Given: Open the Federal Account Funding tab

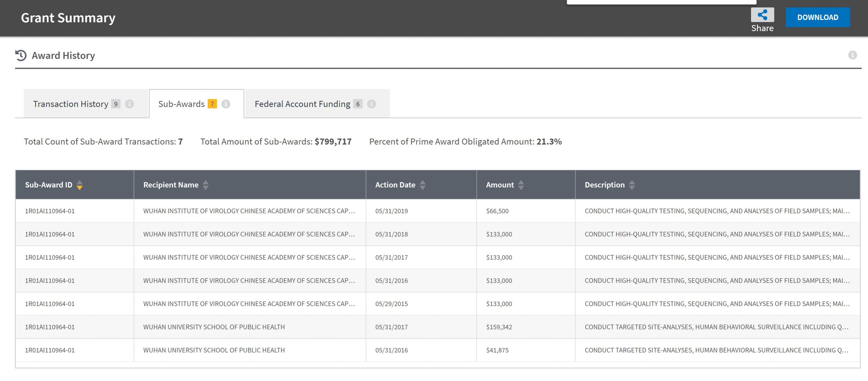Looking at the screenshot, I should pyautogui.click(x=317, y=104).
